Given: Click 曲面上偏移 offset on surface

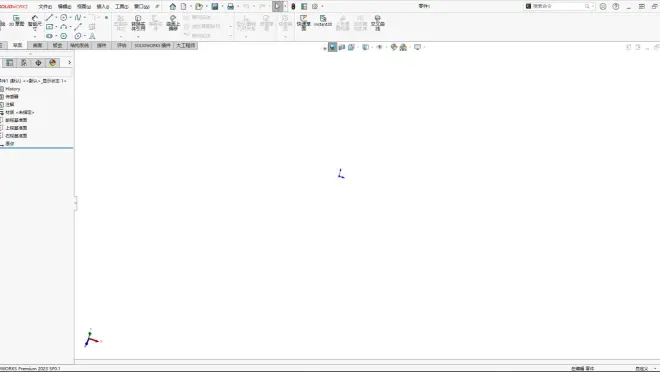Looking at the screenshot, I should pyautogui.click(x=173, y=23).
